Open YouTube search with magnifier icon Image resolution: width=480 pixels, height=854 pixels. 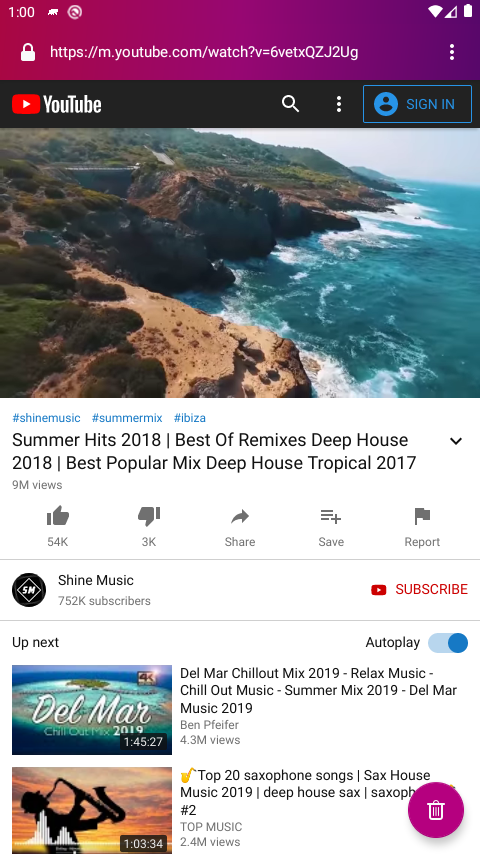click(290, 103)
